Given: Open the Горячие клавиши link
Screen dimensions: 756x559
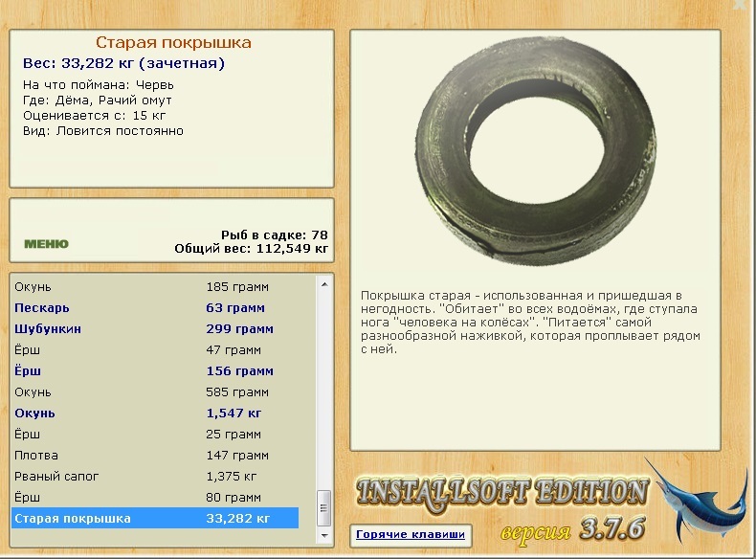Looking at the screenshot, I should tap(411, 534).
